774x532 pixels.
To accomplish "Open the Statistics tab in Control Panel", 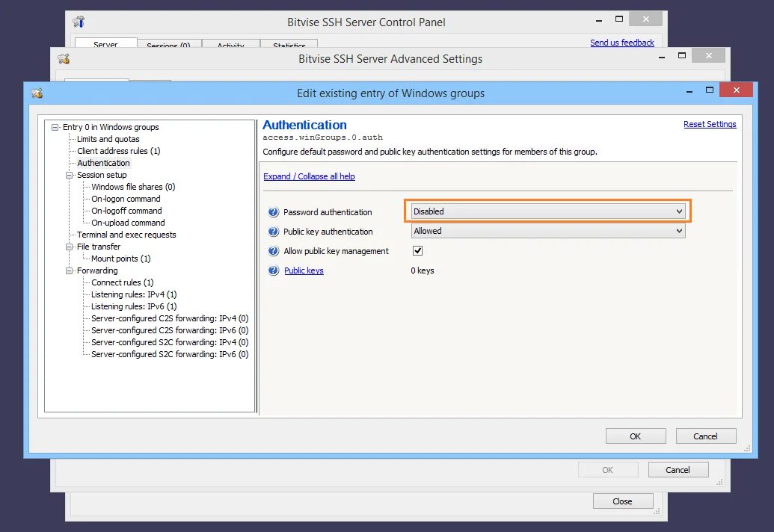I will [x=289, y=44].
